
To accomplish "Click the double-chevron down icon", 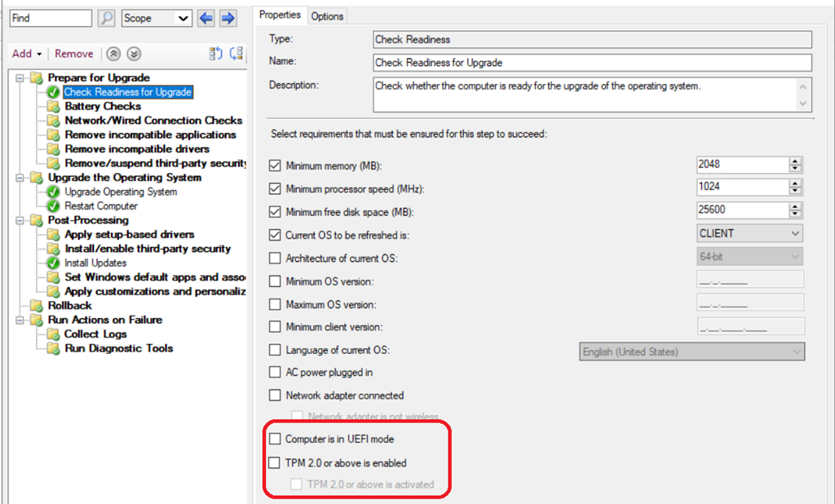I will pos(134,54).
